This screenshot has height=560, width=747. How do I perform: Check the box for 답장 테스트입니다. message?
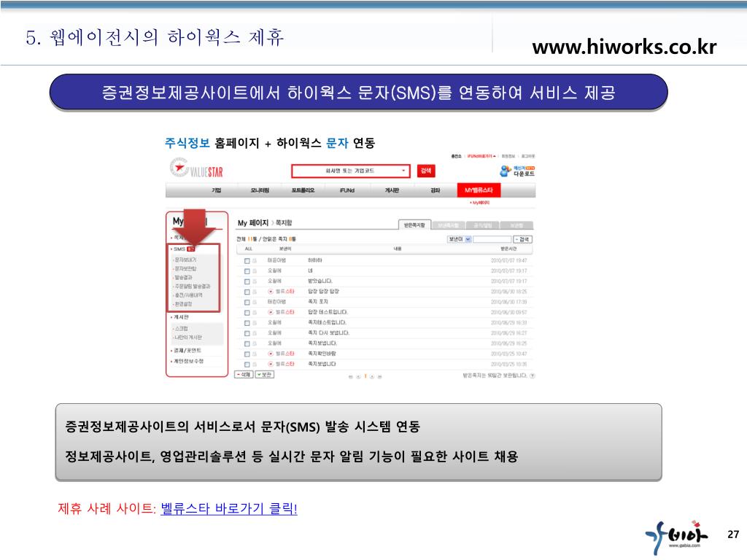pos(247,313)
